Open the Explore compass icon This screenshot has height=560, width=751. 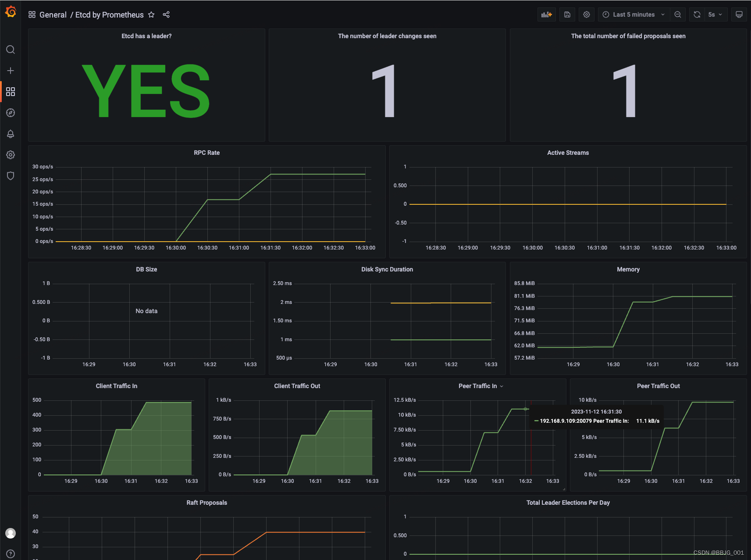tap(11, 113)
